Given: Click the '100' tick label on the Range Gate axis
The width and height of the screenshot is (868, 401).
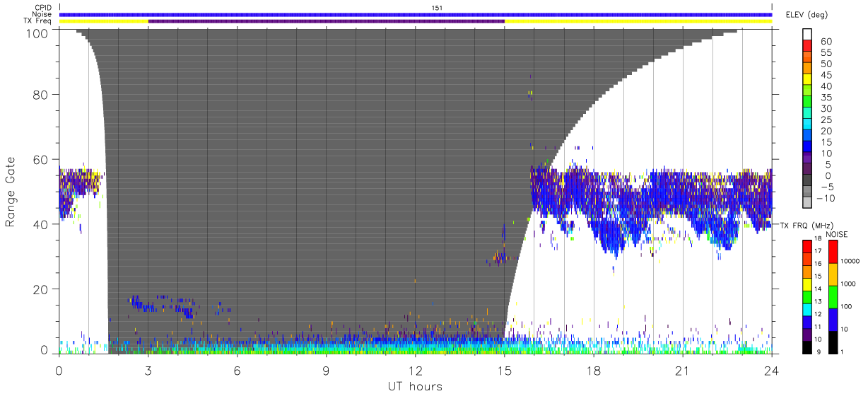Looking at the screenshot, I should (37, 33).
